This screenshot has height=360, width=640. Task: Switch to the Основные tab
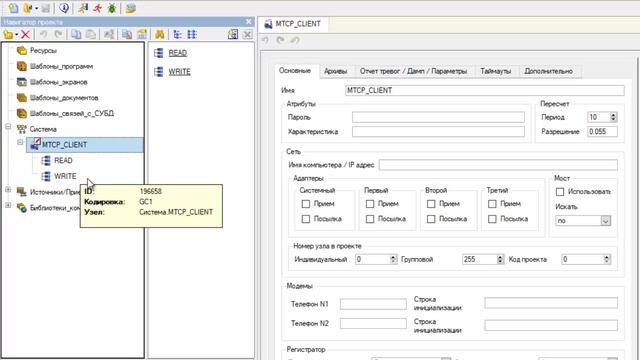click(x=295, y=71)
